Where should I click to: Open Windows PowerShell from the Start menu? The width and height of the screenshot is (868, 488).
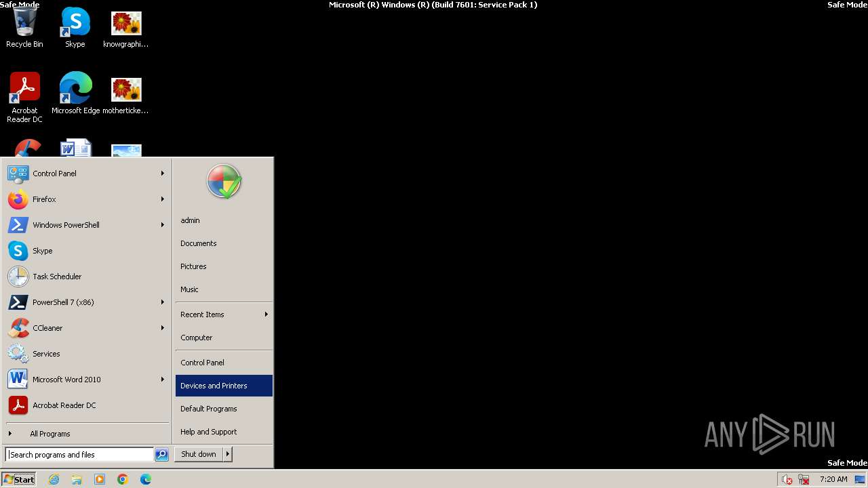(86, 225)
